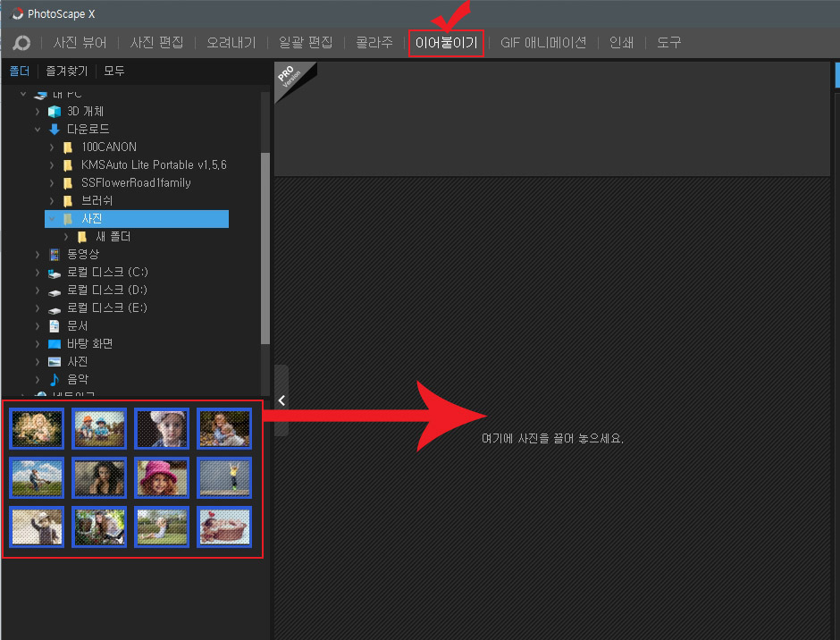Select the first thumbnail with golden flowers
Screen dimensions: 840x640
(x=37, y=428)
